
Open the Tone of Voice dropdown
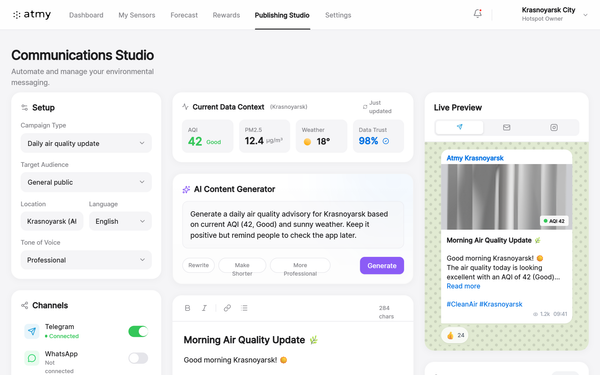point(86,260)
